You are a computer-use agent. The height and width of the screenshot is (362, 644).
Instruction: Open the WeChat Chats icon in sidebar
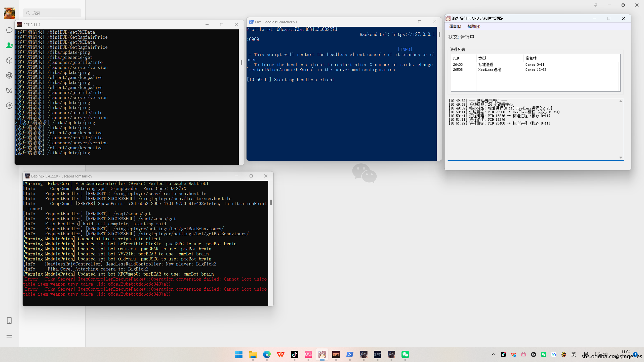(9, 30)
